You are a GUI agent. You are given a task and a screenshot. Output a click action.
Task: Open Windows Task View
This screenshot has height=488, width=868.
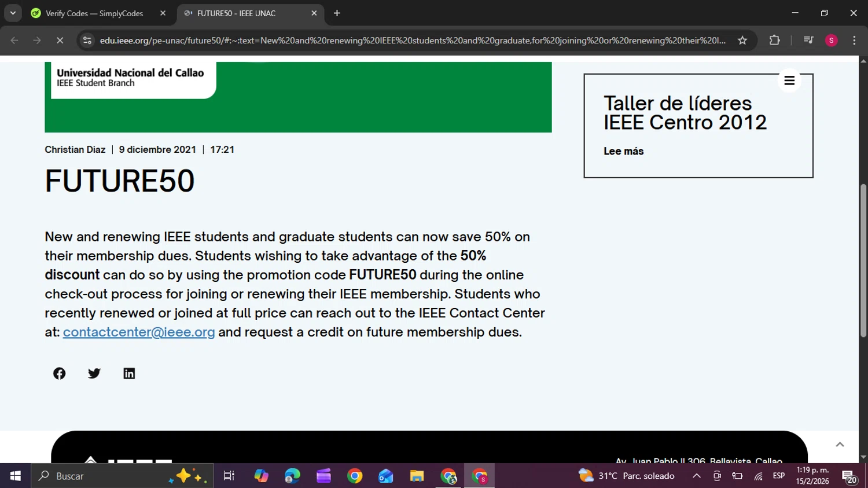pyautogui.click(x=229, y=476)
